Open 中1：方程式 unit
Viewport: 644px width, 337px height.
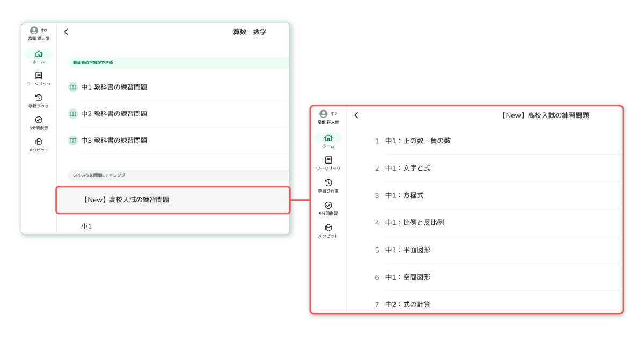404,195
